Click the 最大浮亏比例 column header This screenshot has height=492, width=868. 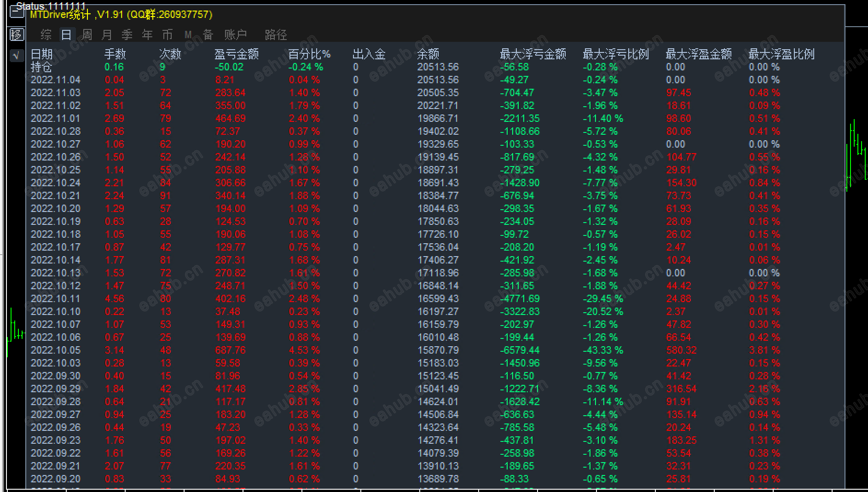(x=616, y=54)
